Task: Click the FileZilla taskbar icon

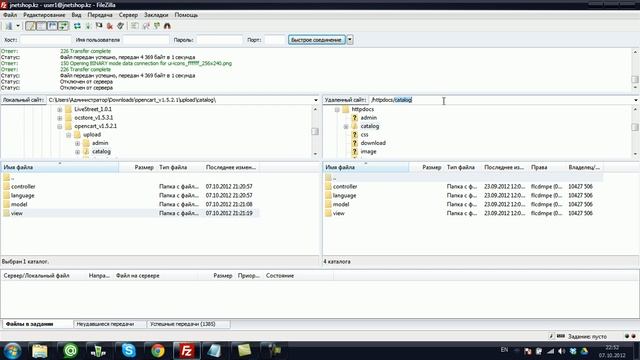Action: (186, 351)
